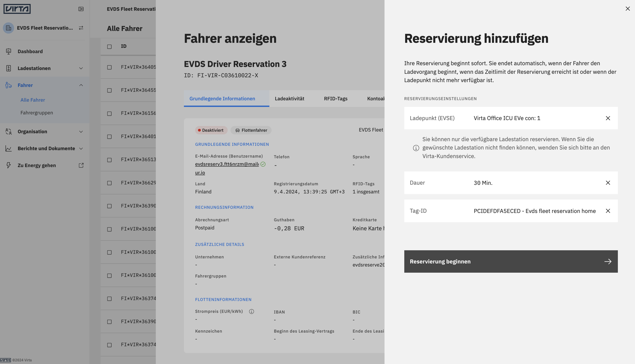Click the ID column header
The width and height of the screenshot is (635, 364).
(124, 46)
